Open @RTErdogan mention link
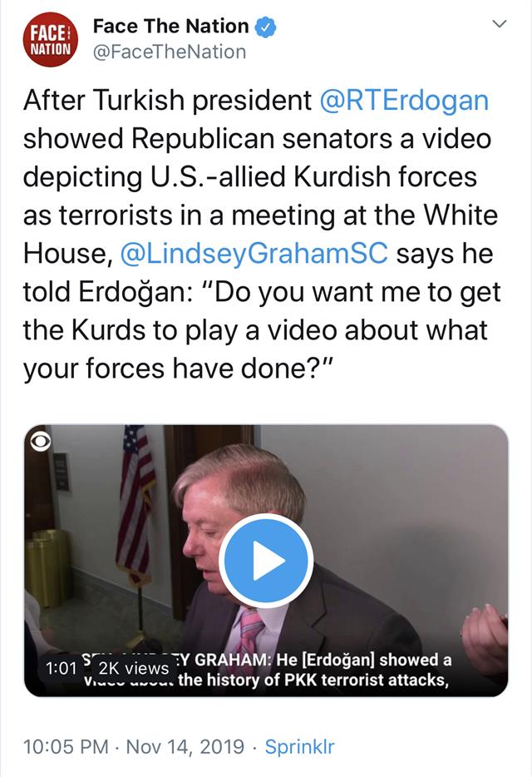This screenshot has height=777, width=532. pyautogui.click(x=404, y=100)
